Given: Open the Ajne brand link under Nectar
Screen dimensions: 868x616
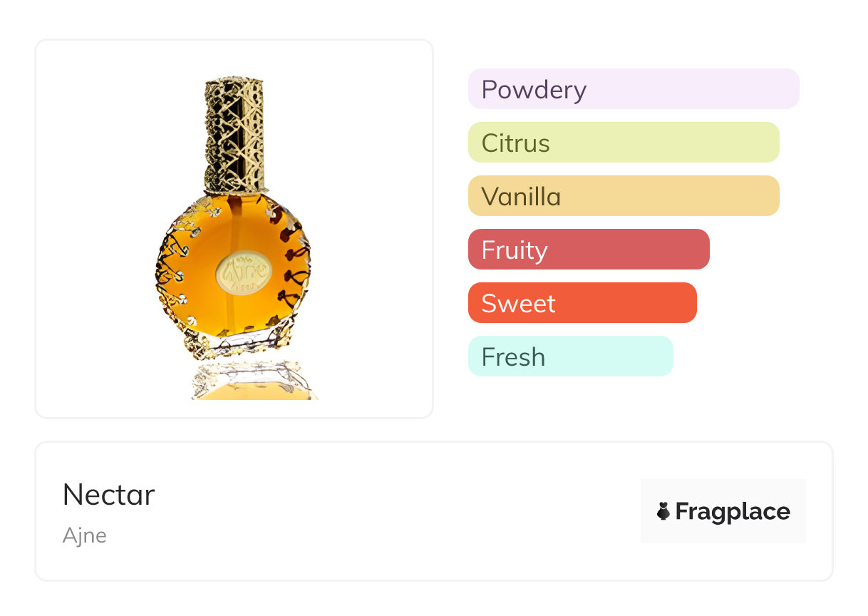Looking at the screenshot, I should click(84, 535).
